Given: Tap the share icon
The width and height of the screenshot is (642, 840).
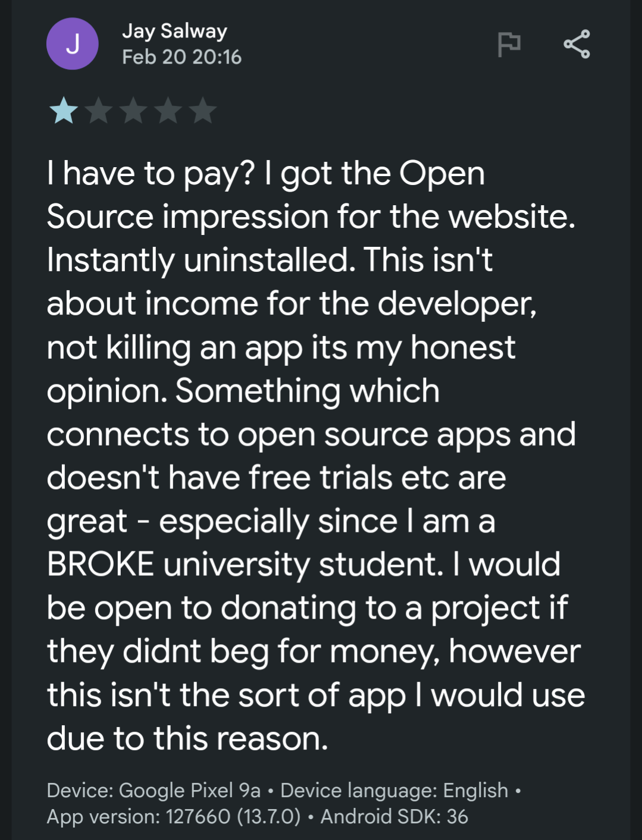Looking at the screenshot, I should pyautogui.click(x=577, y=44).
